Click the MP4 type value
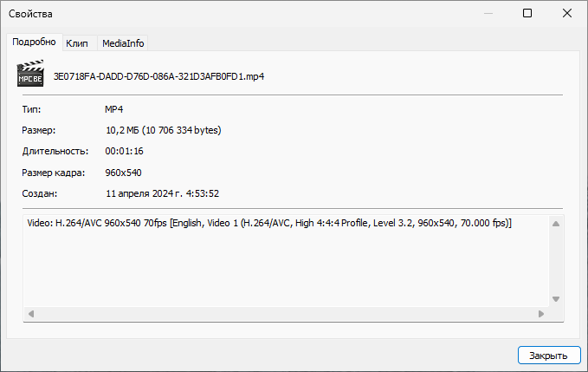 [x=114, y=109]
